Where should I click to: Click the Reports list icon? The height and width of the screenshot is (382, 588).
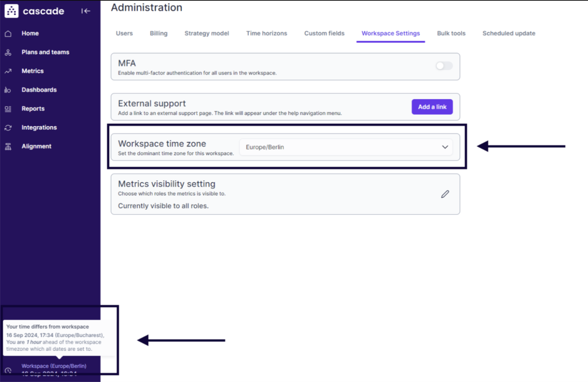[8, 109]
